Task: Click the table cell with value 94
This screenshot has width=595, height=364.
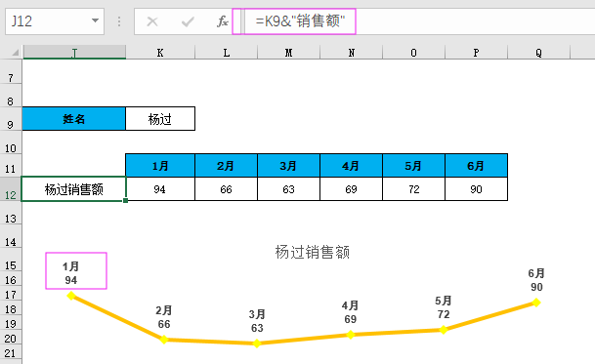Action: click(x=160, y=188)
